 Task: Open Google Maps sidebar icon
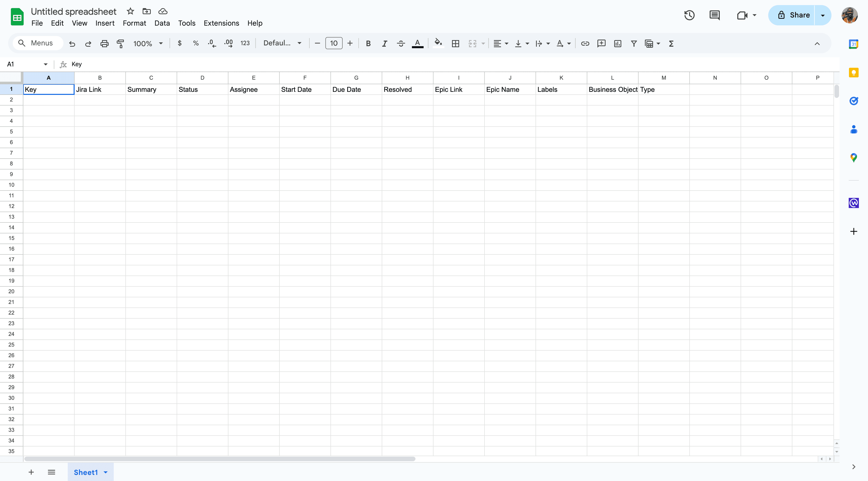pyautogui.click(x=854, y=158)
